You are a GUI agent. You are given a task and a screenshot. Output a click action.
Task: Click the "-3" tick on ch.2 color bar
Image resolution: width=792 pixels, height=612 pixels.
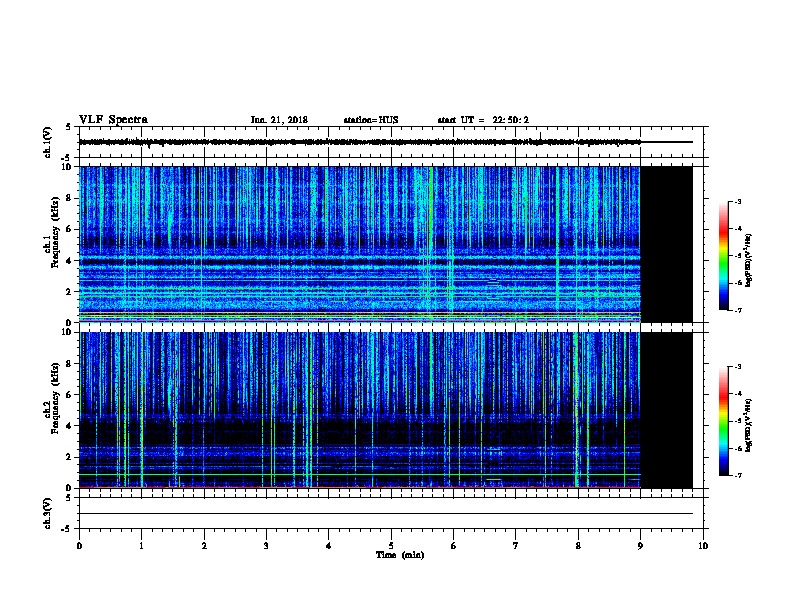tap(737, 367)
